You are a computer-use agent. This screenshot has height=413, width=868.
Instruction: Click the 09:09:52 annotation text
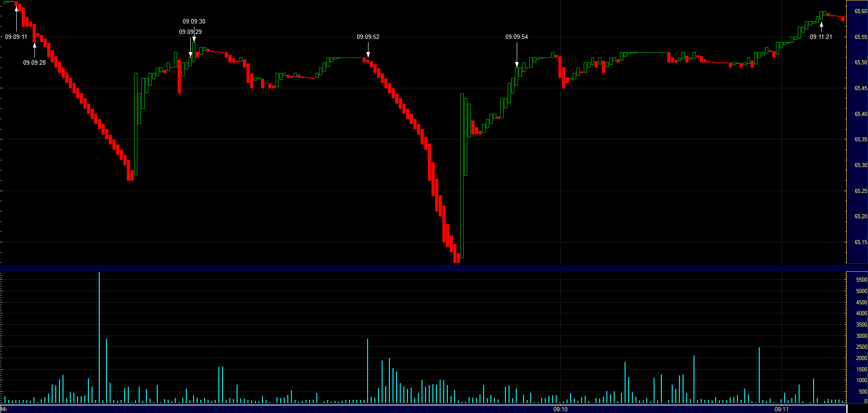[368, 37]
